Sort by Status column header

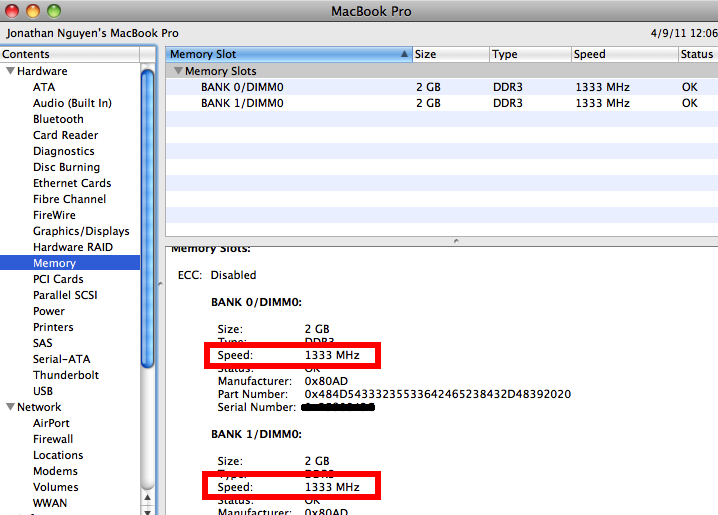coord(698,54)
